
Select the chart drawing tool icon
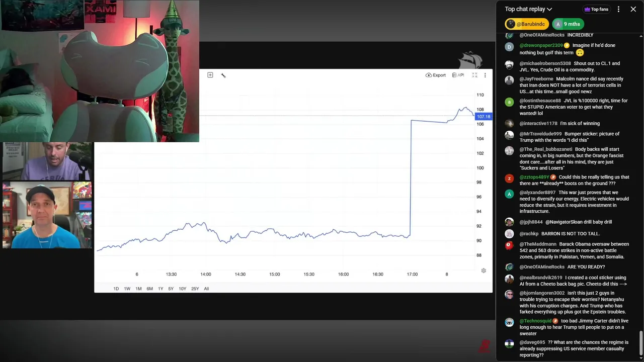223,75
